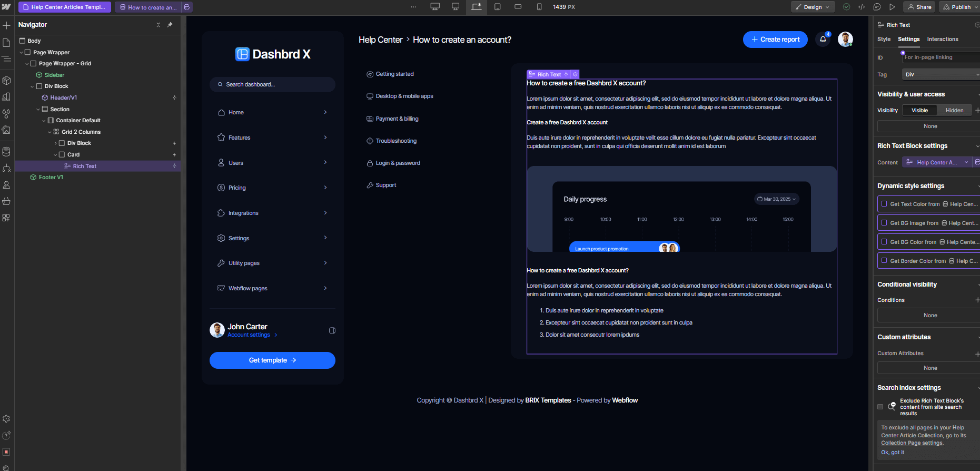The width and height of the screenshot is (980, 471).
Task: Open the Collection Page settings link
Action: click(x=912, y=443)
